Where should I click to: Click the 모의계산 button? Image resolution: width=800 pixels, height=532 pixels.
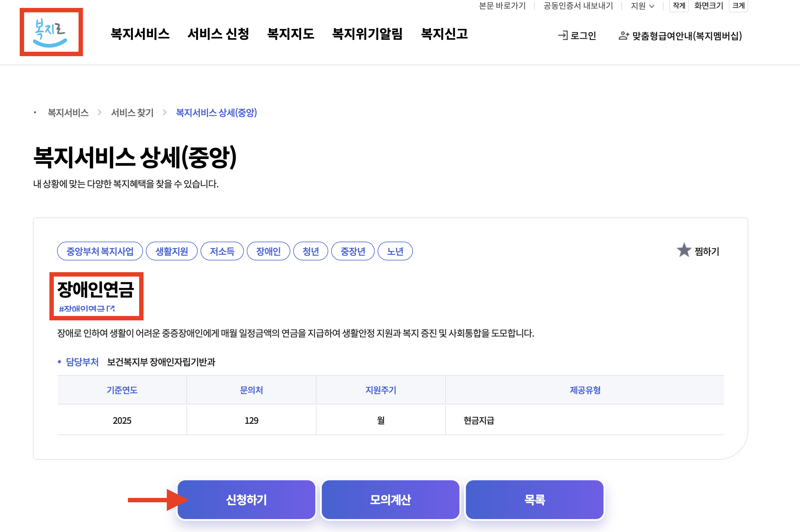(x=390, y=499)
